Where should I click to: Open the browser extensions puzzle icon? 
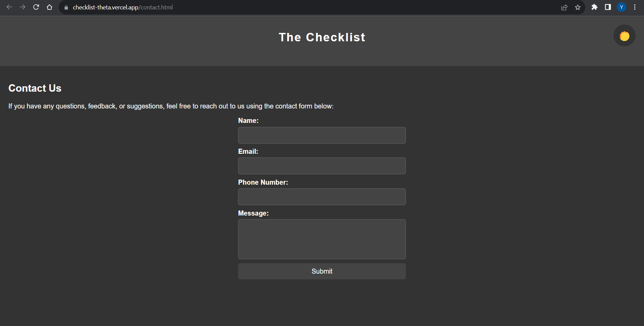click(x=594, y=7)
